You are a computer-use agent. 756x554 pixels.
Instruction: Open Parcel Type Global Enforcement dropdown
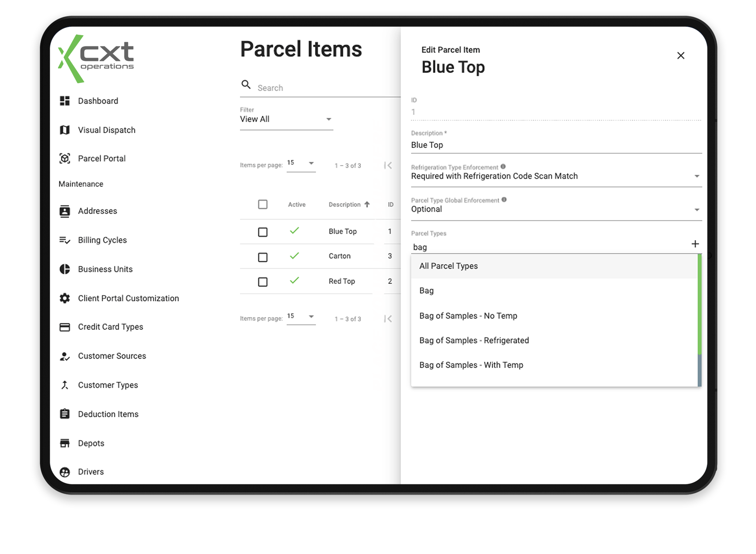(x=556, y=209)
